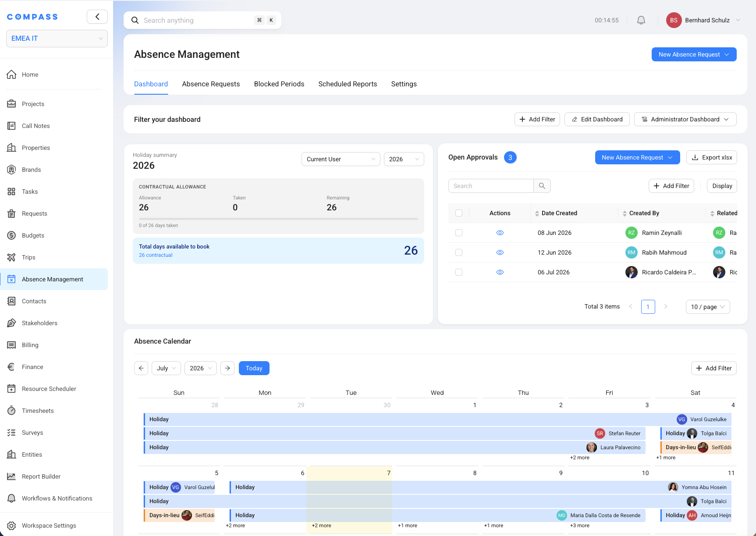Open calendar year 2026 dropdown
Screen dimensions: 756x536
coord(201,368)
